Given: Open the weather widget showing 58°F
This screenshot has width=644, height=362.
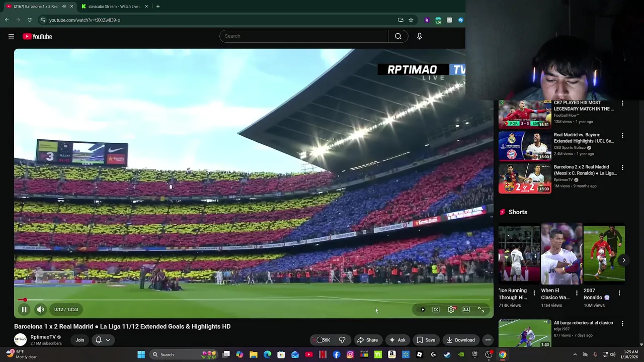Looking at the screenshot, I should (x=21, y=354).
